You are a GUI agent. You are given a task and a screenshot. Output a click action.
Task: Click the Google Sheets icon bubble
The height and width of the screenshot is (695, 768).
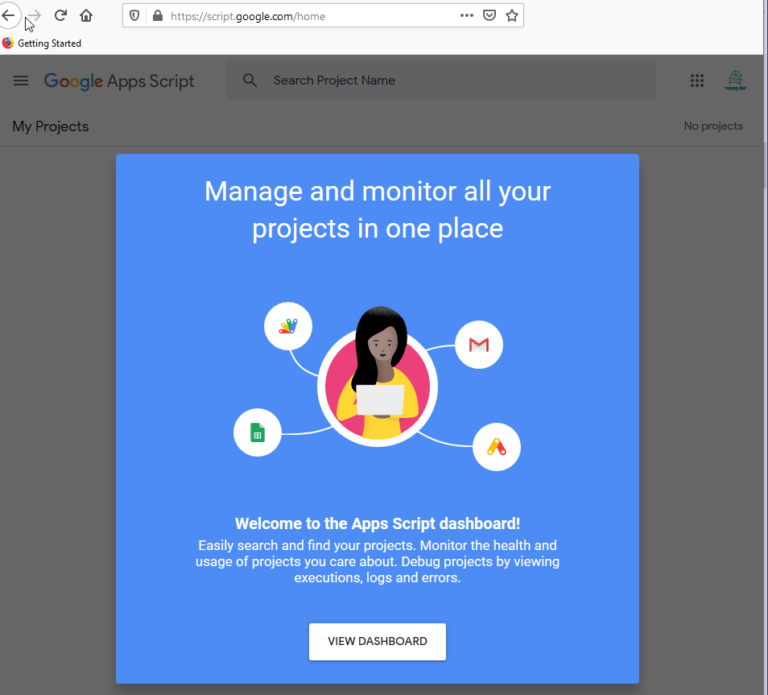pyautogui.click(x=258, y=433)
